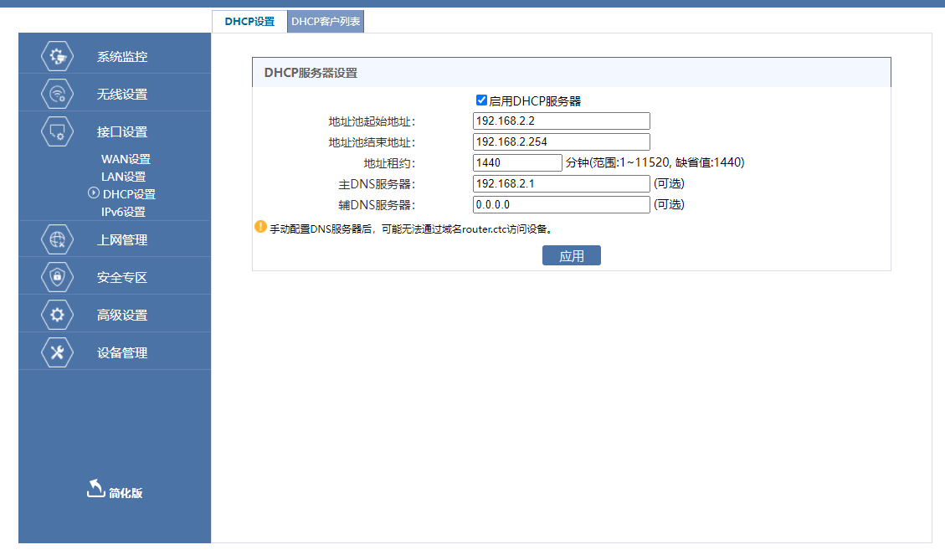This screenshot has height=560, width=945.
Task: Select the DHCP设置 tab
Action: click(249, 22)
